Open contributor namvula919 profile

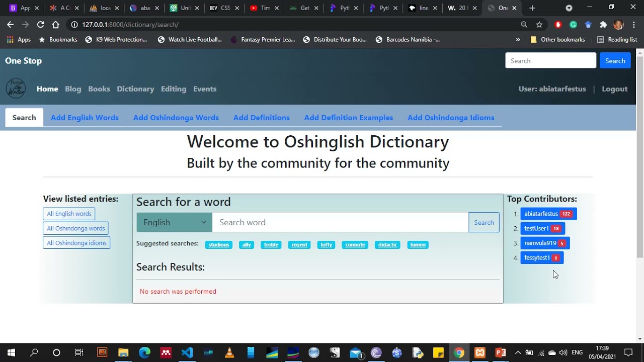click(545, 243)
